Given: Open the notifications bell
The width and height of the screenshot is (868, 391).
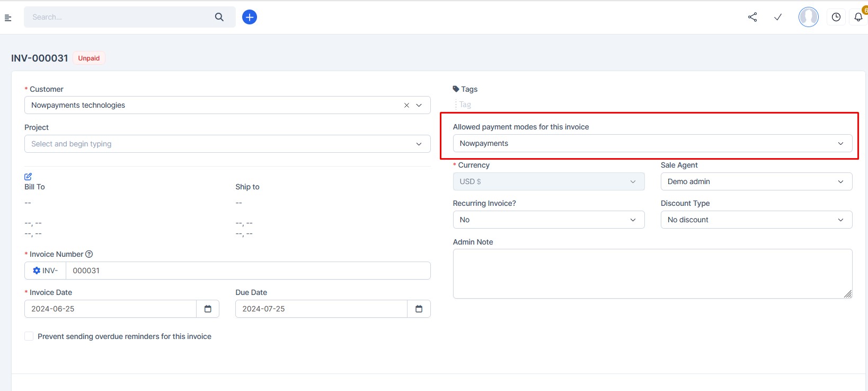Looking at the screenshot, I should 858,17.
